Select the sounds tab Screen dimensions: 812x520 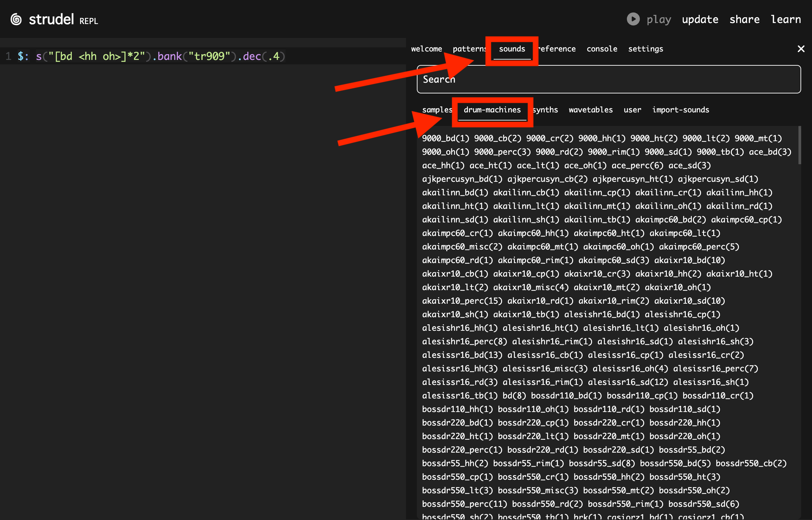512,49
